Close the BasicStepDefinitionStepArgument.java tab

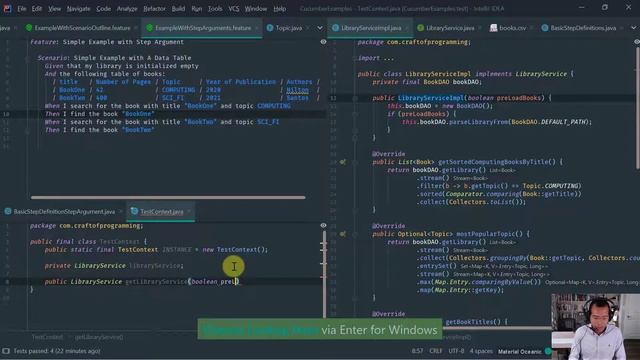tap(120, 212)
